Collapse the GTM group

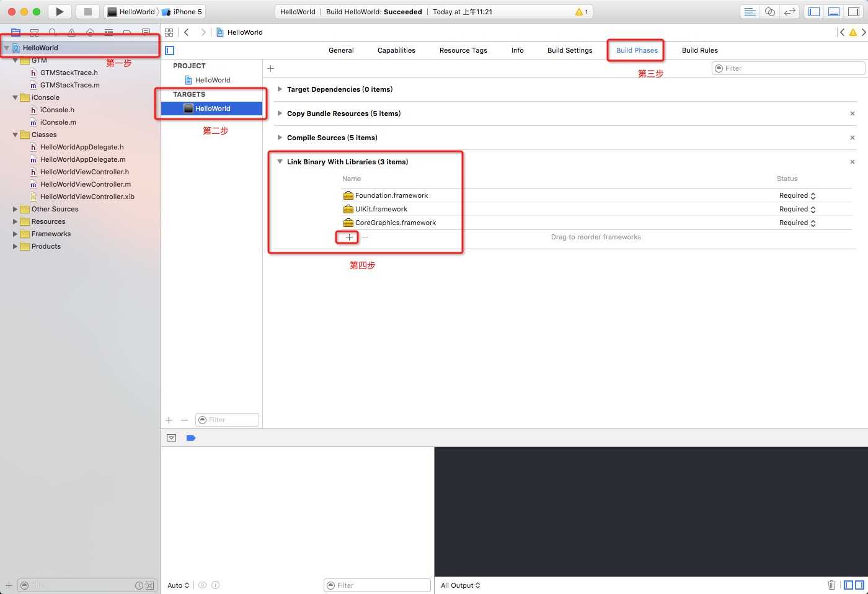pyautogui.click(x=15, y=60)
